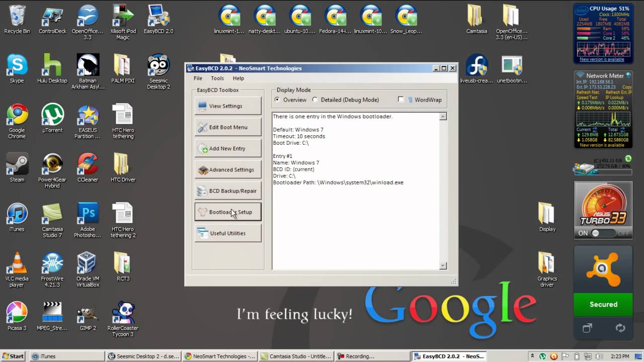Screen dimensions: 644x362
Task: Open View Settings in EasyBCD Toolbox
Action: tap(228, 106)
